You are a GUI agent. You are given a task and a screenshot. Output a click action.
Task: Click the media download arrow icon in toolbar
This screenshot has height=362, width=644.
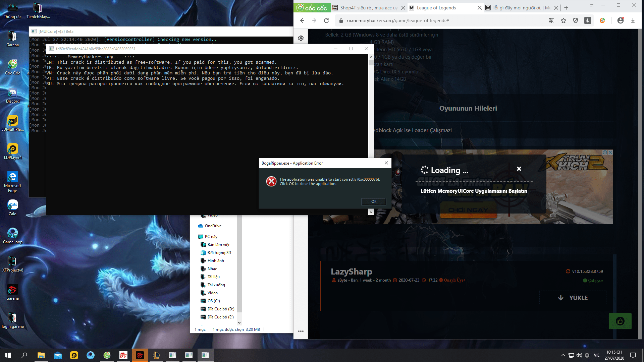[587, 20]
